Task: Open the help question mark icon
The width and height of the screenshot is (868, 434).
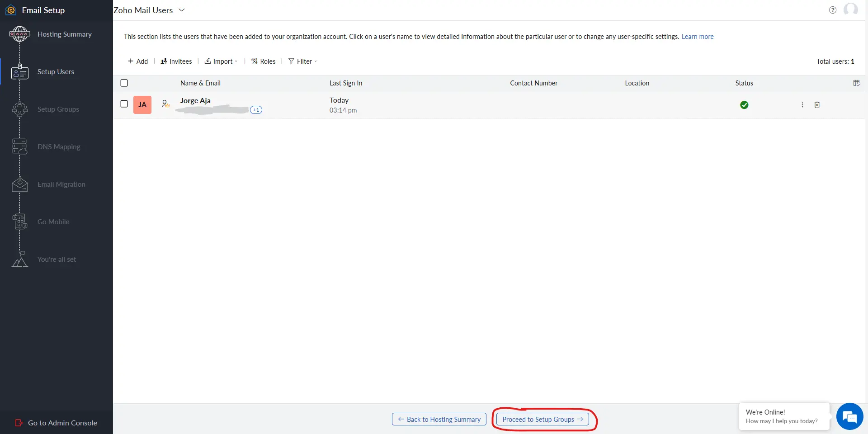Action: [833, 10]
